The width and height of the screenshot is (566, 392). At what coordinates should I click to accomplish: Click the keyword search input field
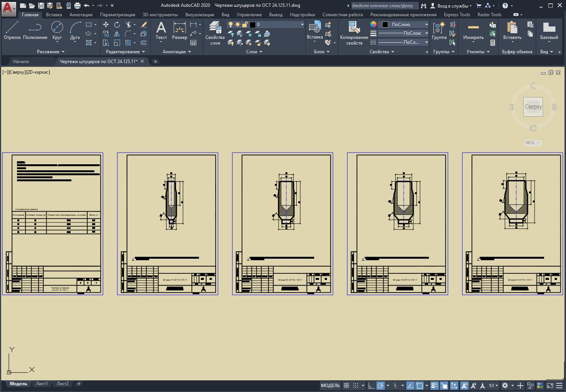(384, 6)
